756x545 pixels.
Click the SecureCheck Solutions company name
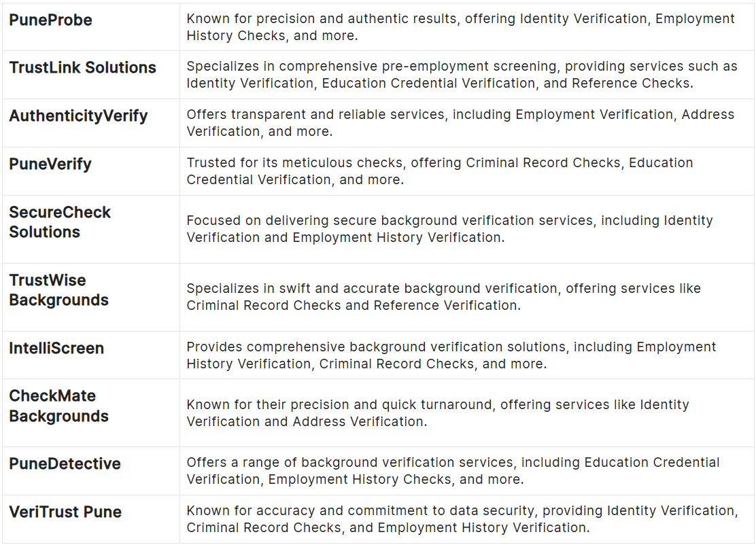pos(60,222)
